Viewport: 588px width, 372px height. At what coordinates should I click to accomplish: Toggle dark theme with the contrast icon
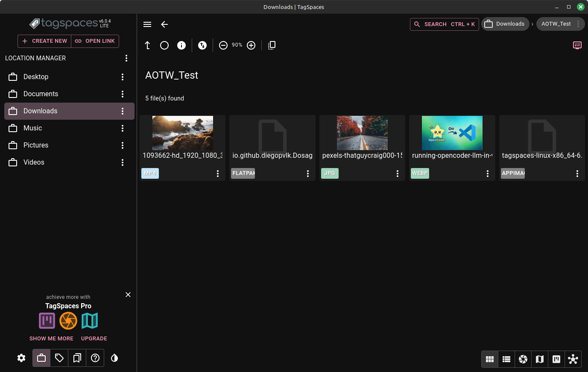[x=114, y=358]
